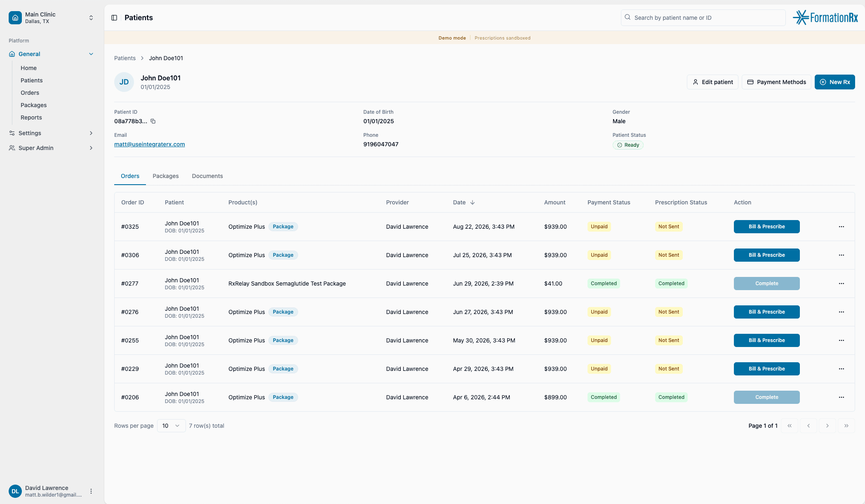Open more options for order #0255
This screenshot has height=504, width=865.
841,340
